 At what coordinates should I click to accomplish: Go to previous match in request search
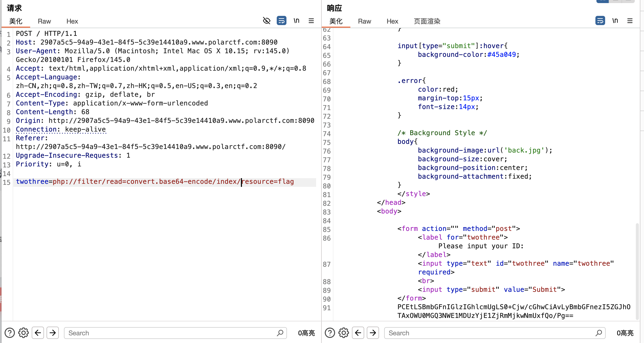pos(38,333)
